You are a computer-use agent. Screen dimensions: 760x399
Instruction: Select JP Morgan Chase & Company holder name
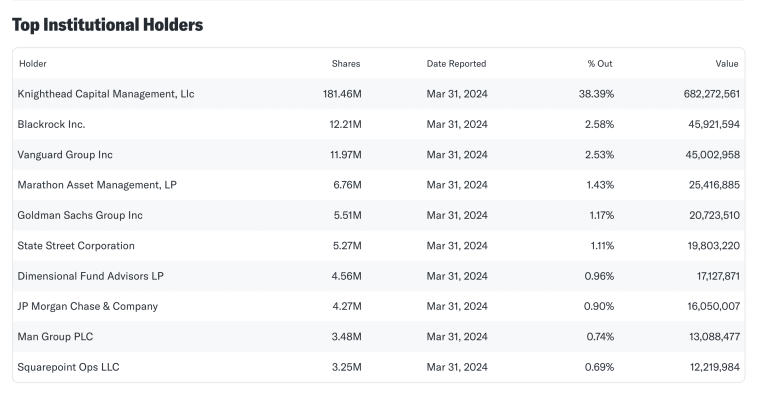click(x=88, y=306)
